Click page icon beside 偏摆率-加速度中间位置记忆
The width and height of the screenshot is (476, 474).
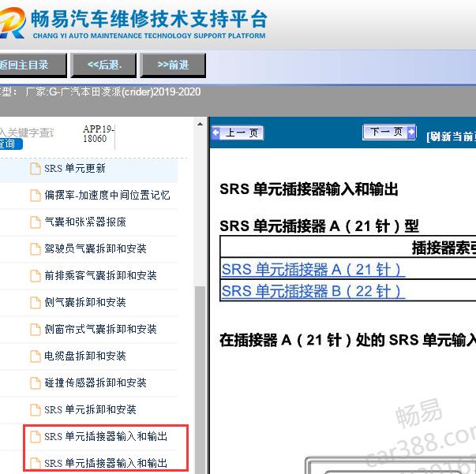(x=36, y=196)
